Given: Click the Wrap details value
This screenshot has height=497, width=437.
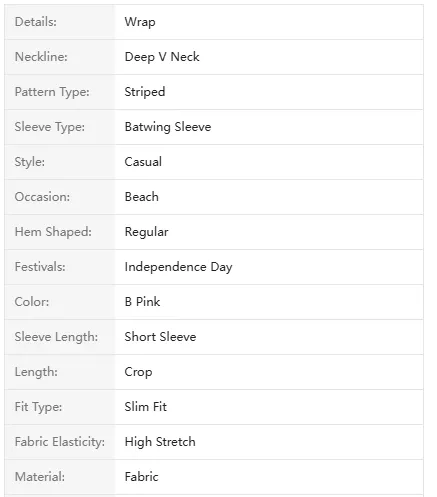Looking at the screenshot, I should tap(140, 22).
